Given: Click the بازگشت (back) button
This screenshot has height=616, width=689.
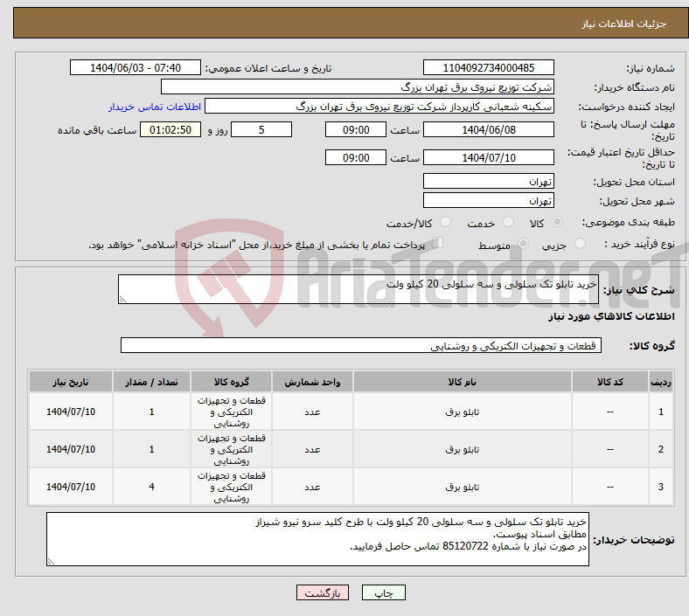Looking at the screenshot, I should [x=323, y=592].
